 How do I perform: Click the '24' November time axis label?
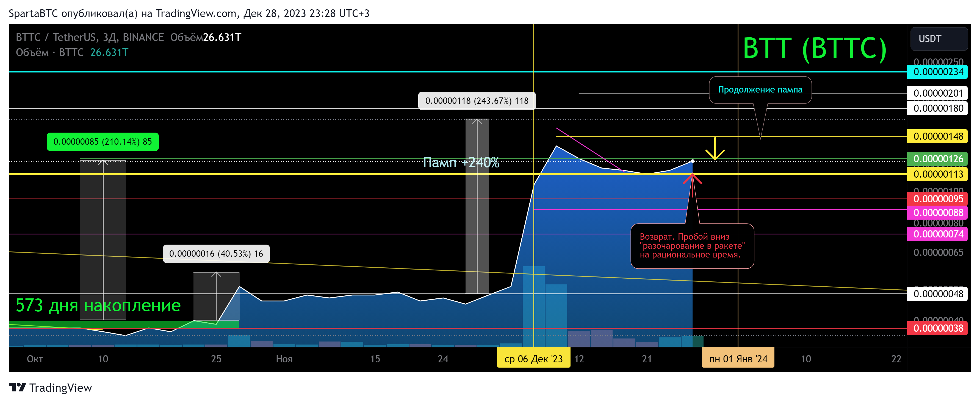click(x=443, y=359)
